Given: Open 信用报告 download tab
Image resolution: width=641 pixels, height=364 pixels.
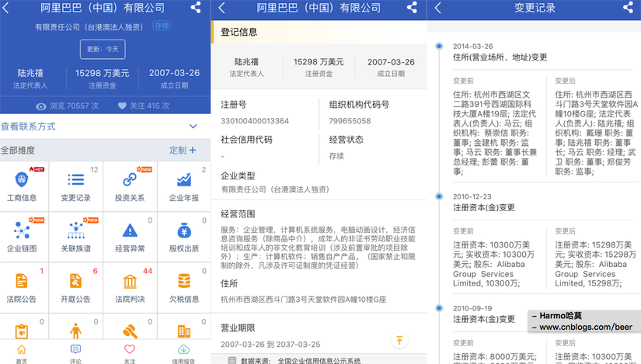Looking at the screenshot, I should point(183,354).
